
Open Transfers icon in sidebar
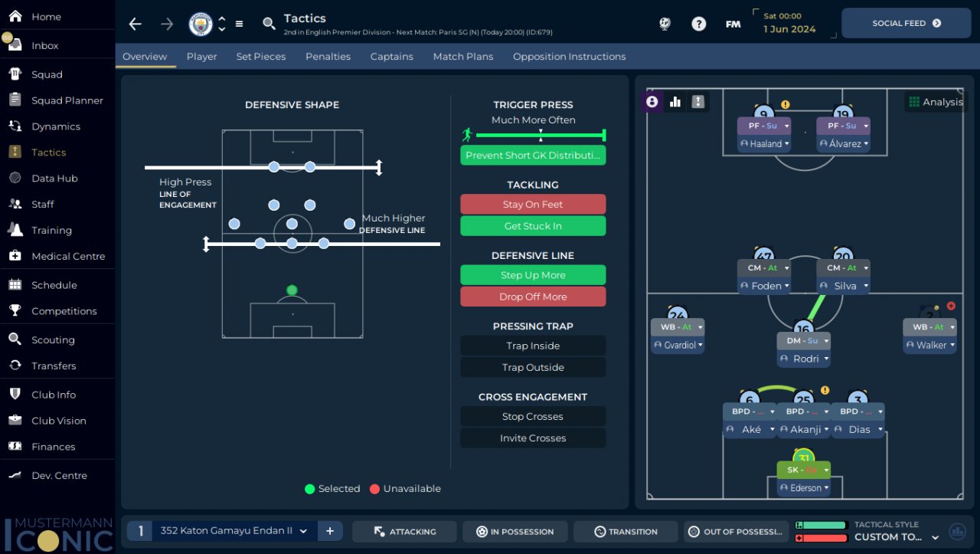[15, 366]
